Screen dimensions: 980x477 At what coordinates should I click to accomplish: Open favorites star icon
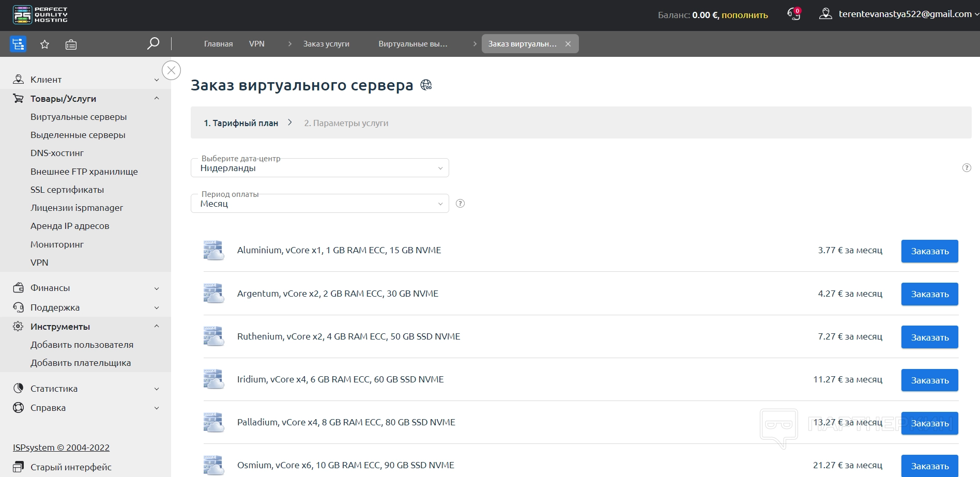pyautogui.click(x=45, y=44)
